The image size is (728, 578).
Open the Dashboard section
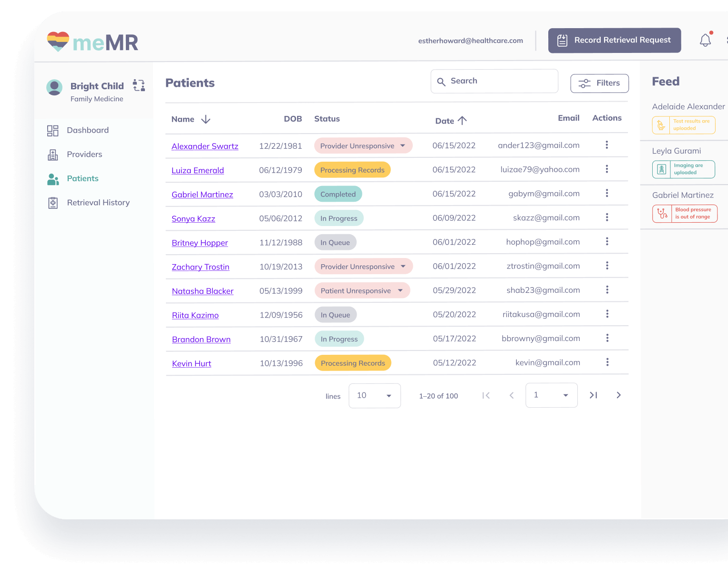coord(88,130)
